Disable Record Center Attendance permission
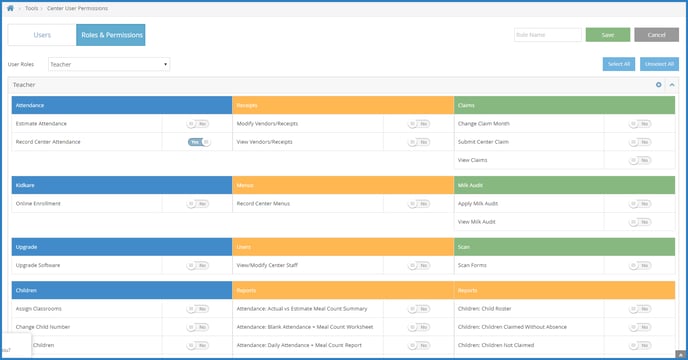Screen dimensions: 688x360 (199, 142)
